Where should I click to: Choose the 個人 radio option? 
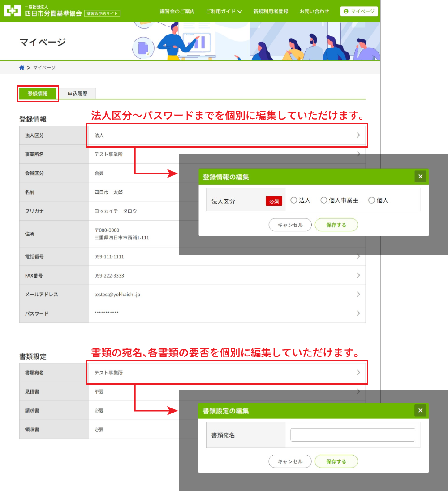371,200
